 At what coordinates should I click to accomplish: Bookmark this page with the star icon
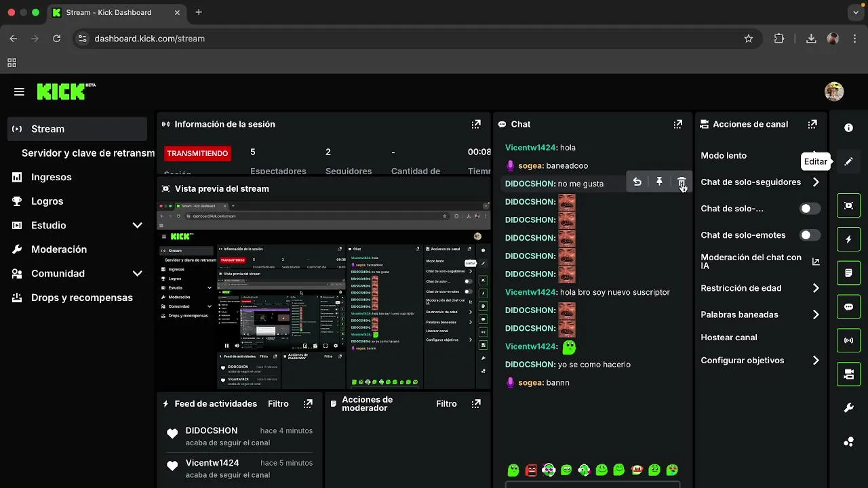[749, 39]
